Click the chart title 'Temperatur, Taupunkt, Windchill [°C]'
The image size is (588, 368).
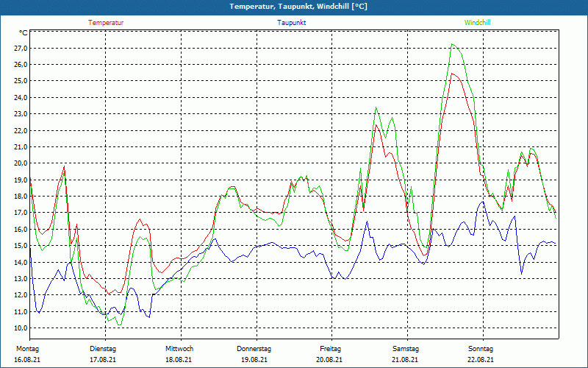[x=298, y=7]
